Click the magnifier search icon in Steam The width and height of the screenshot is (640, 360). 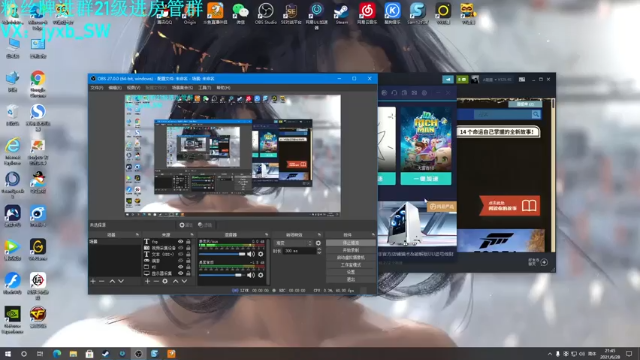click(x=536, y=115)
